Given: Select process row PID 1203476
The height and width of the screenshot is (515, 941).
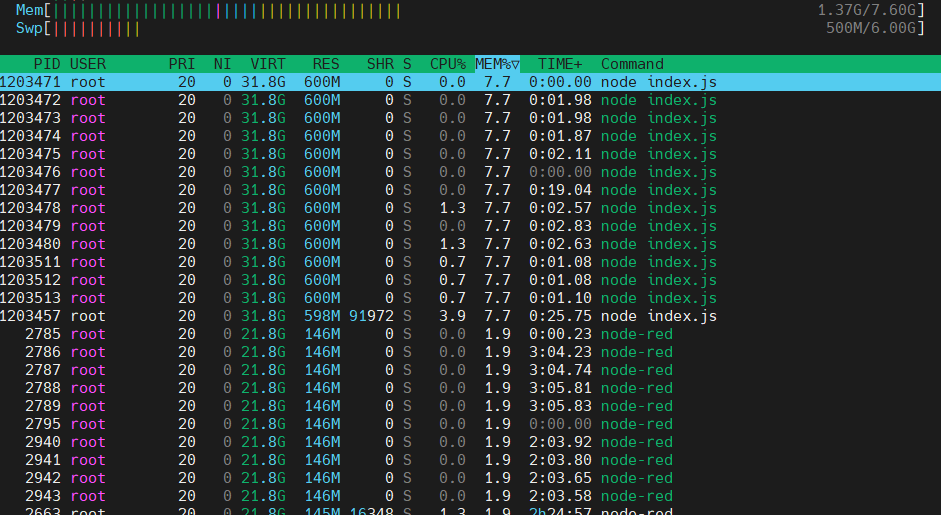Looking at the screenshot, I should pos(470,172).
